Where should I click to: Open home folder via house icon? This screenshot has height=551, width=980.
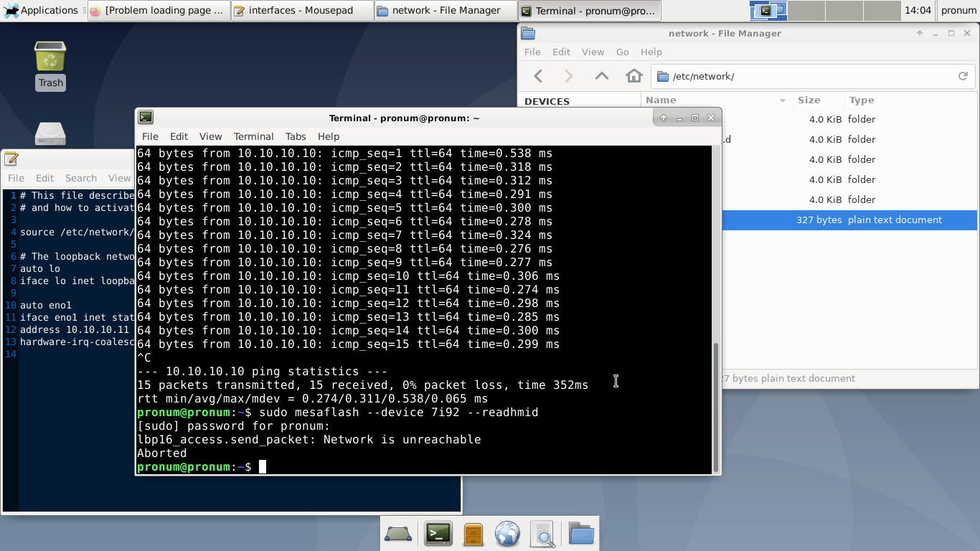(633, 76)
